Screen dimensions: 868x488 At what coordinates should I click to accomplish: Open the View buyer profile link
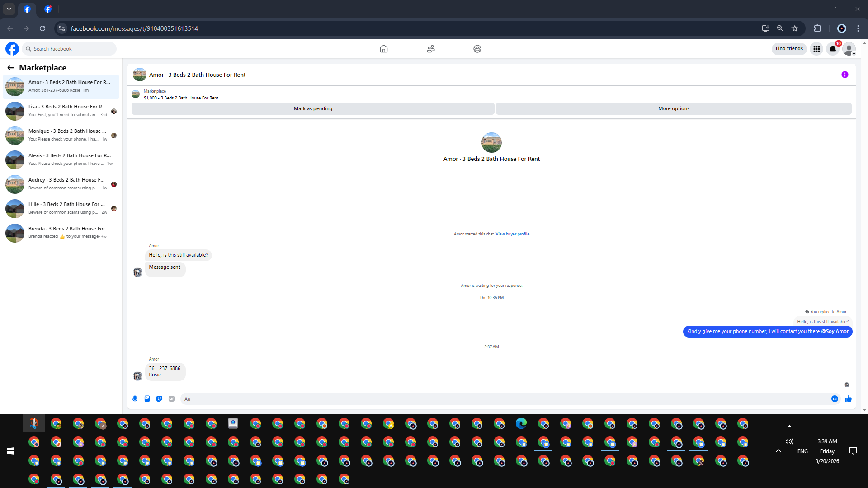coord(512,234)
